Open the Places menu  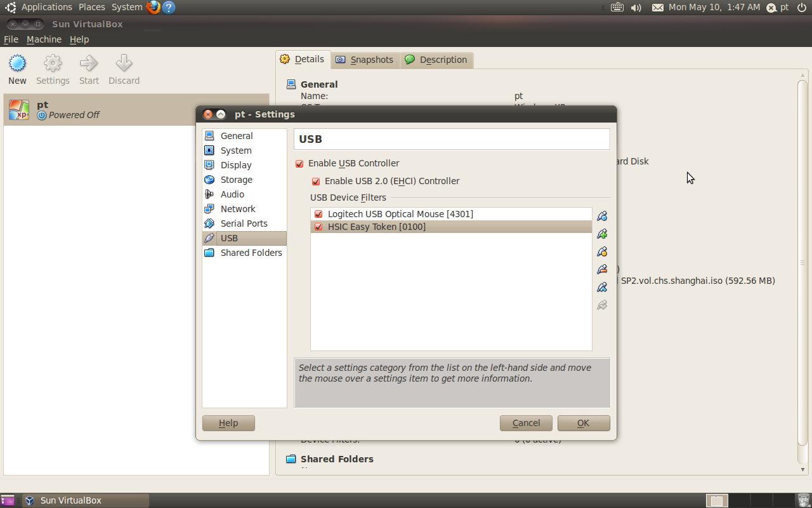point(92,7)
